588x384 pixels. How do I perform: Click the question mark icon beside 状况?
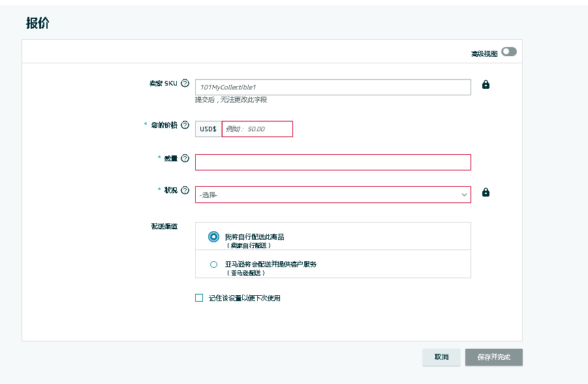pyautogui.click(x=185, y=191)
